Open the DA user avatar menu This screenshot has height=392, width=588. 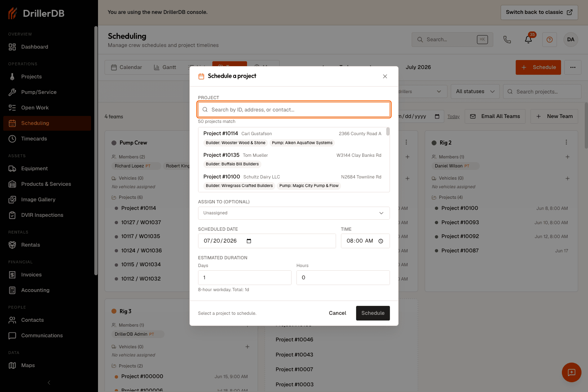point(571,40)
